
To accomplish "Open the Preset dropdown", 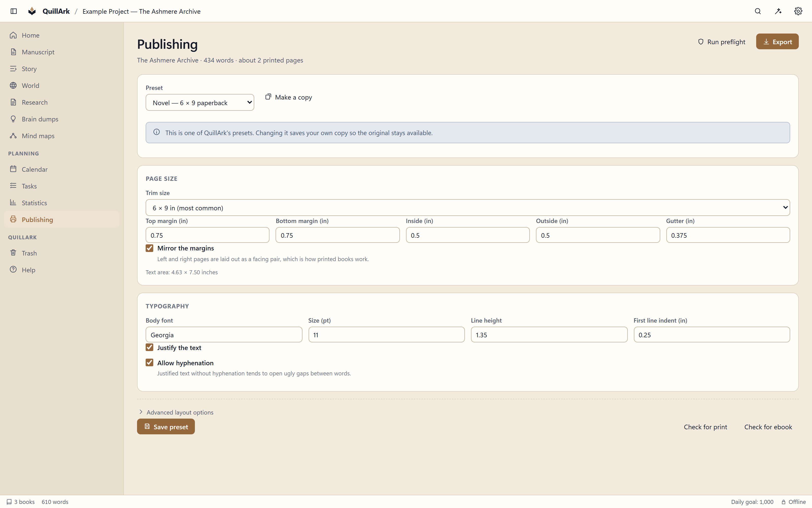I will coord(200,102).
